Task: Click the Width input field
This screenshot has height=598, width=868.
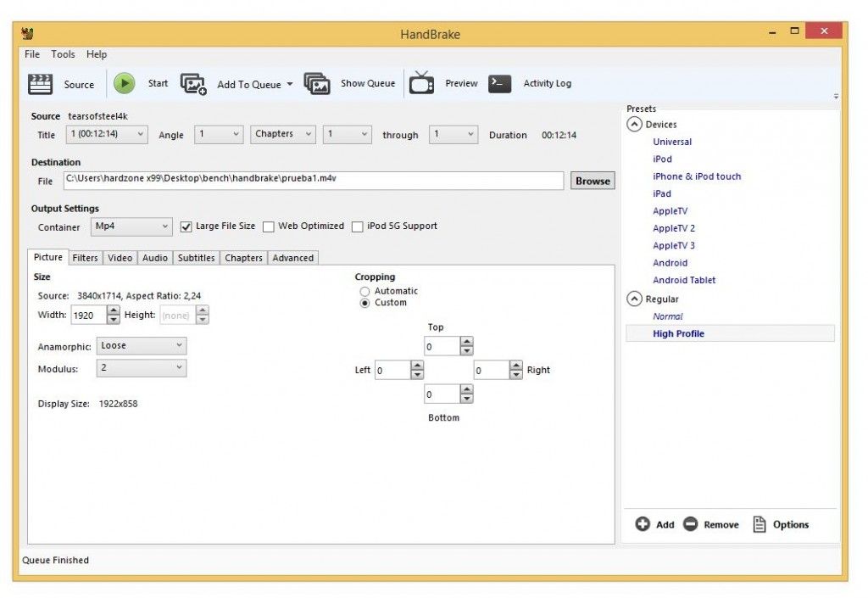Action: [x=88, y=315]
